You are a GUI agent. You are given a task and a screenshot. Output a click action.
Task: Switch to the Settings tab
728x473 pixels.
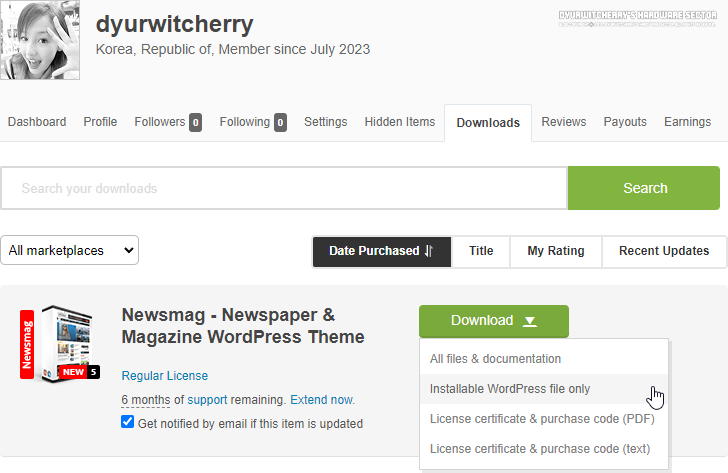pos(325,122)
